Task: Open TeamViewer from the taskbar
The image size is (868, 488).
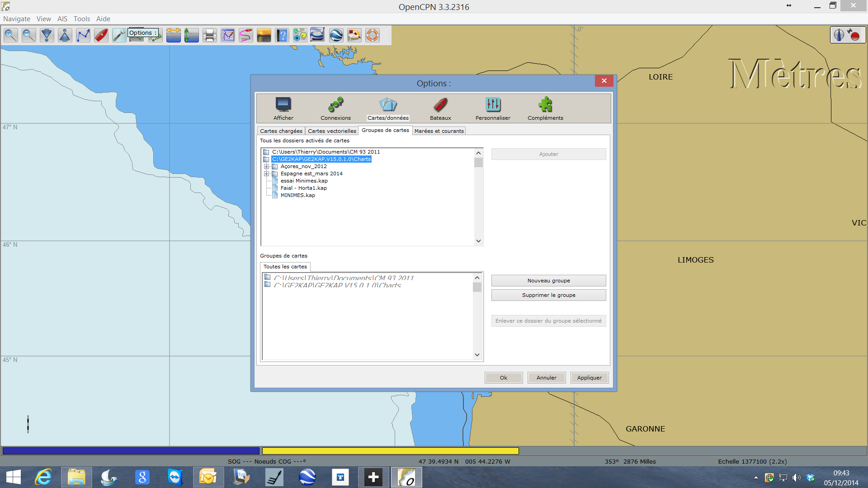Action: tap(175, 477)
